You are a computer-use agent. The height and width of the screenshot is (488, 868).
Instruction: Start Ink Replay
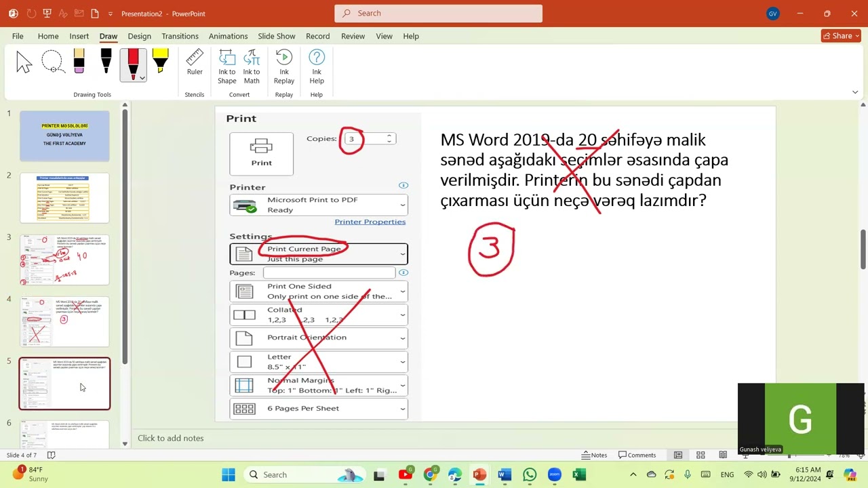tap(284, 66)
